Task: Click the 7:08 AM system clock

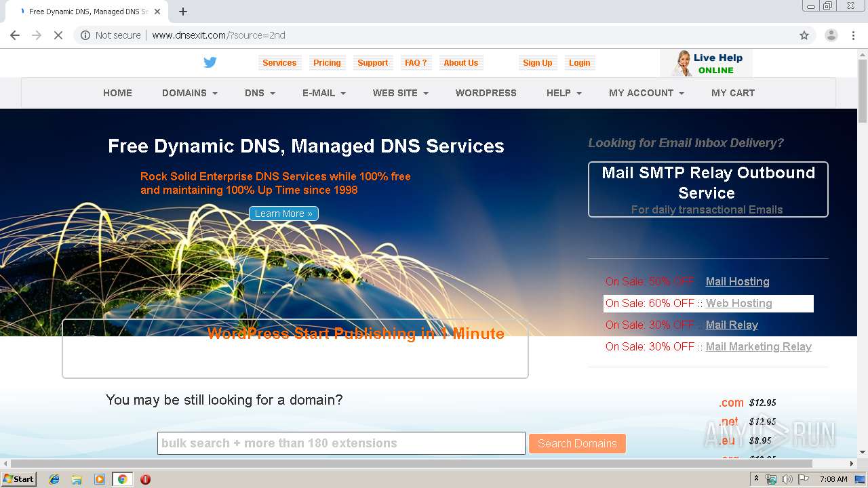Action: [x=833, y=479]
